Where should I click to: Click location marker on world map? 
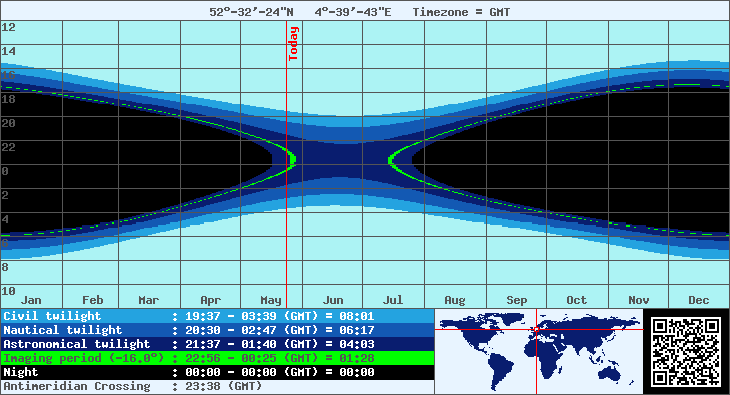[x=536, y=329]
